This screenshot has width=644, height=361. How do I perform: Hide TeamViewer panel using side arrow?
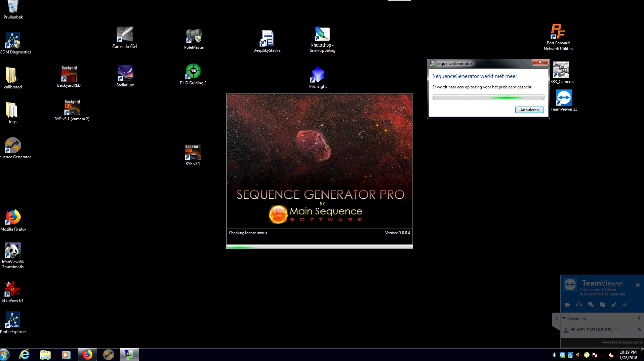[x=556, y=319]
